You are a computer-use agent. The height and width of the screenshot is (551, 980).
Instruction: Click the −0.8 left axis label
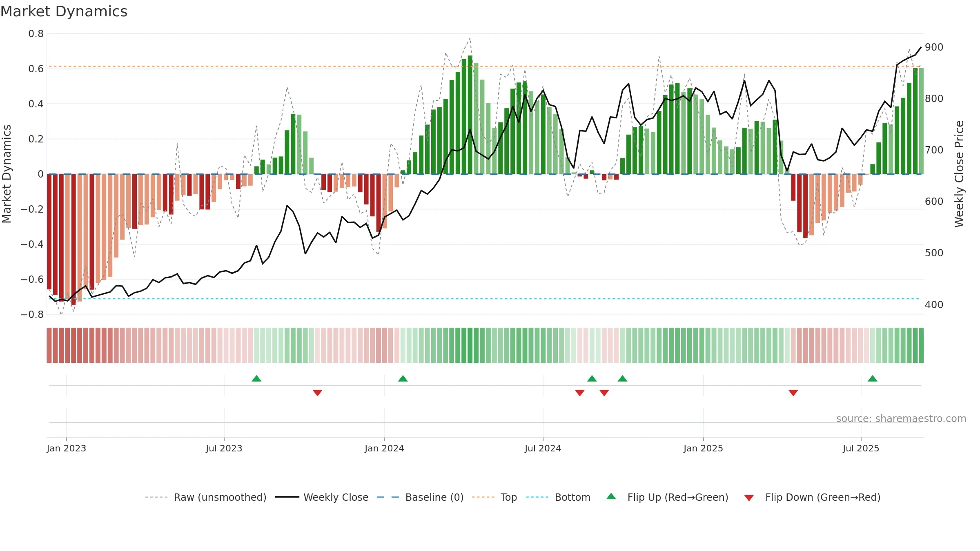pyautogui.click(x=32, y=315)
